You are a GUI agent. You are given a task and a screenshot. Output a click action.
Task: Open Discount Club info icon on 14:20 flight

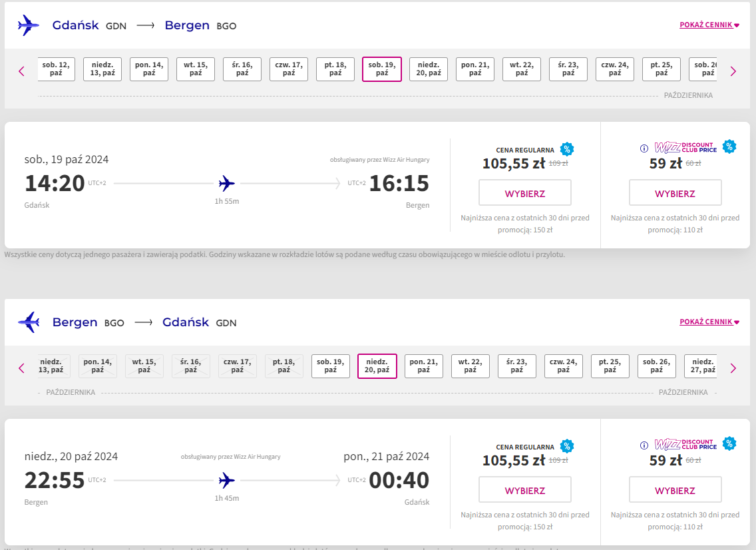click(x=644, y=148)
